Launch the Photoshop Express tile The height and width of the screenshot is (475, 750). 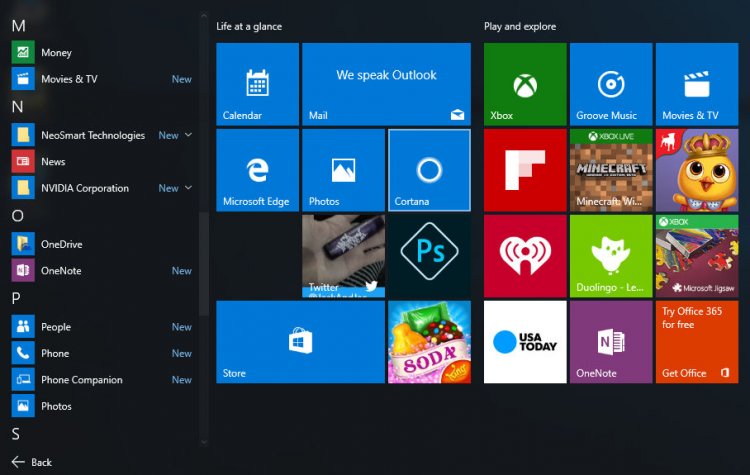tap(430, 256)
